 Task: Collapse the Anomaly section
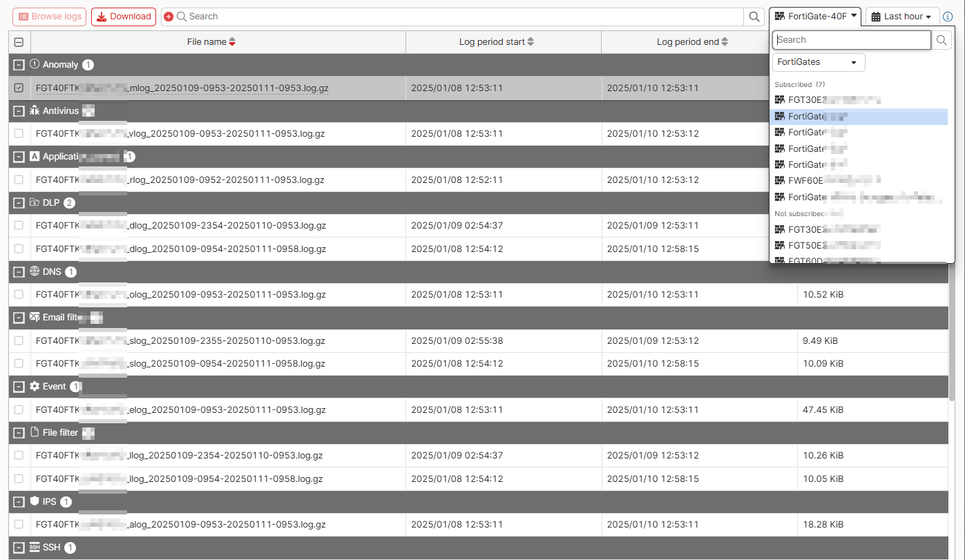pyautogui.click(x=19, y=64)
